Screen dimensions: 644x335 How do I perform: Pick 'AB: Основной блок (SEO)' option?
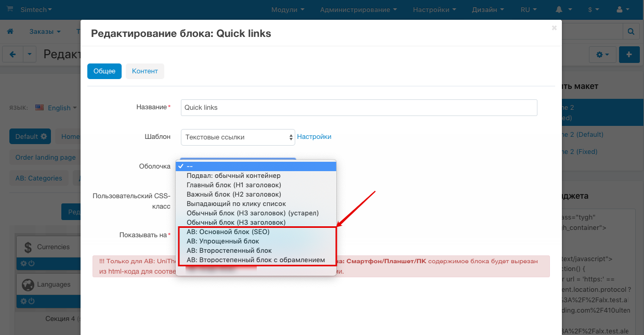click(228, 231)
